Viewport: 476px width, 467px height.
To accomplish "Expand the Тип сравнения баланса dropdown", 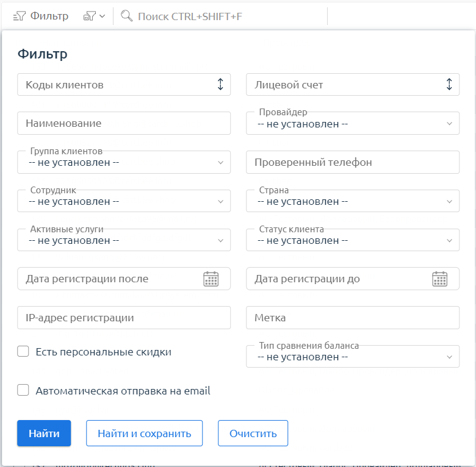I will pos(353,357).
